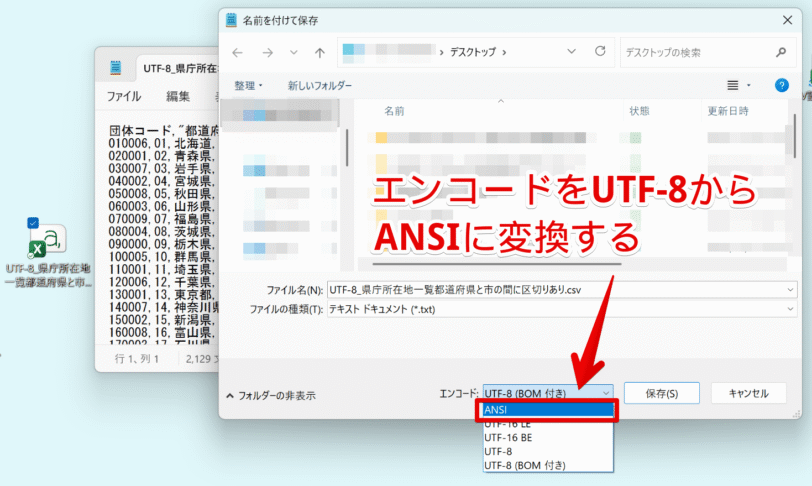Image resolution: width=812 pixels, height=486 pixels.
Task: Select ANSI encoding option
Action: pos(548,410)
